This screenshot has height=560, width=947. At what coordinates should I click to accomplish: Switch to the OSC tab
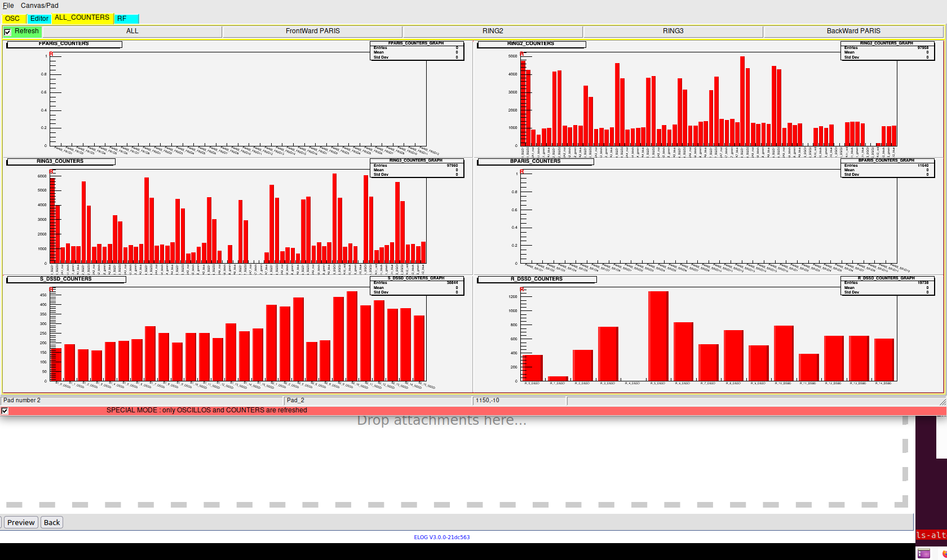tap(12, 19)
